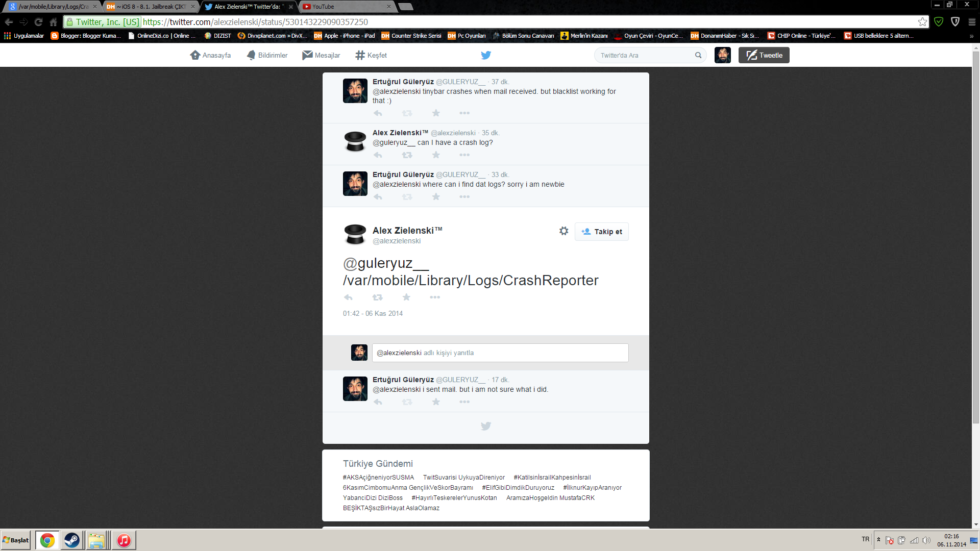
Task: Click the search magnifier icon
Action: (698, 55)
